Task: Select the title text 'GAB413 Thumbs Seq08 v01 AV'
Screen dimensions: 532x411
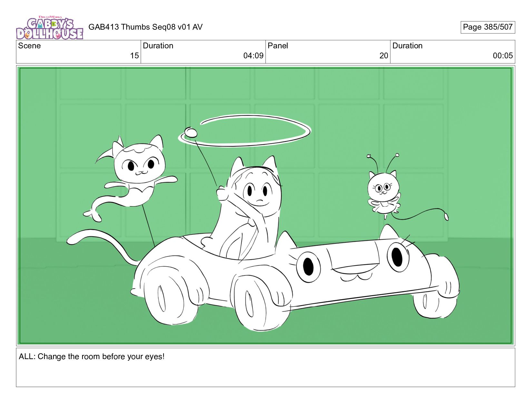Action: tap(145, 27)
